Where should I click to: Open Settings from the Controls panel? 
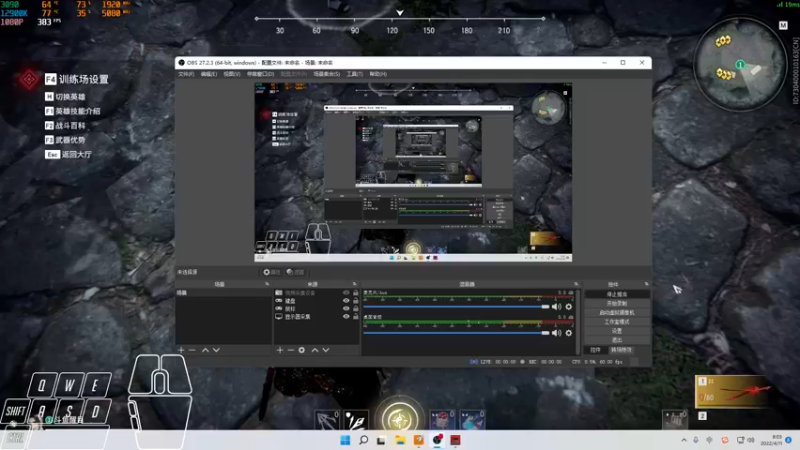tap(617, 331)
